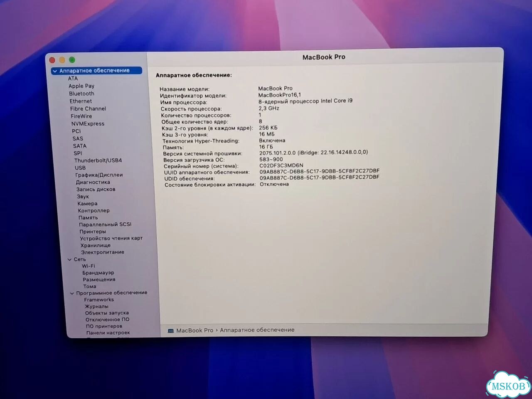The width and height of the screenshot is (532, 399).
Task: Select Хранилище in the sidebar
Action: click(96, 246)
